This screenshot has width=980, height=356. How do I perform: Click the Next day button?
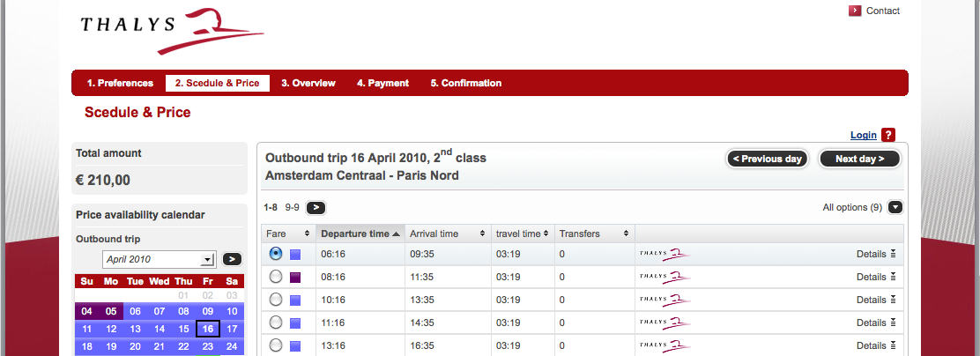tap(859, 159)
